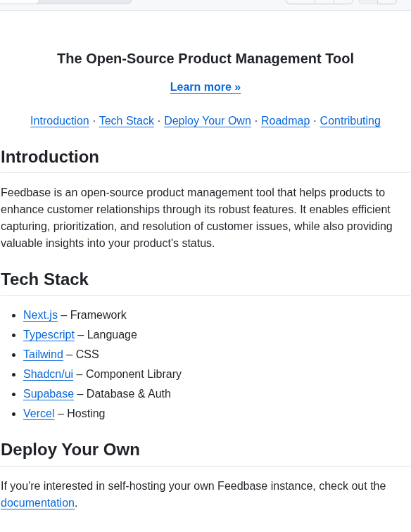Open the Tailwind CSS link
This screenshot has width=411, height=532.
(x=43, y=355)
